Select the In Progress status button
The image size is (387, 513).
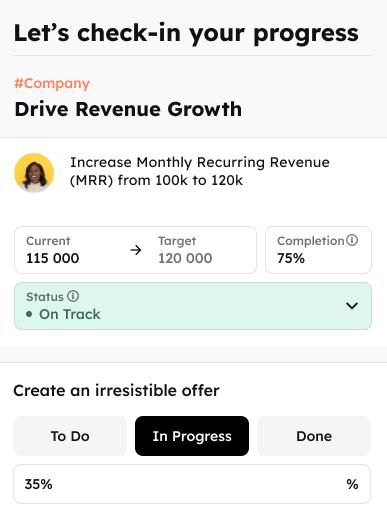coord(192,436)
